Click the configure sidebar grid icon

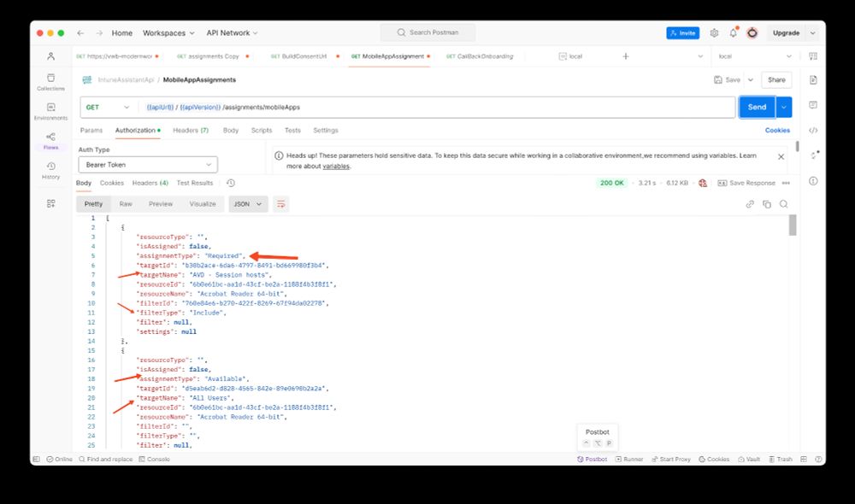pos(50,203)
